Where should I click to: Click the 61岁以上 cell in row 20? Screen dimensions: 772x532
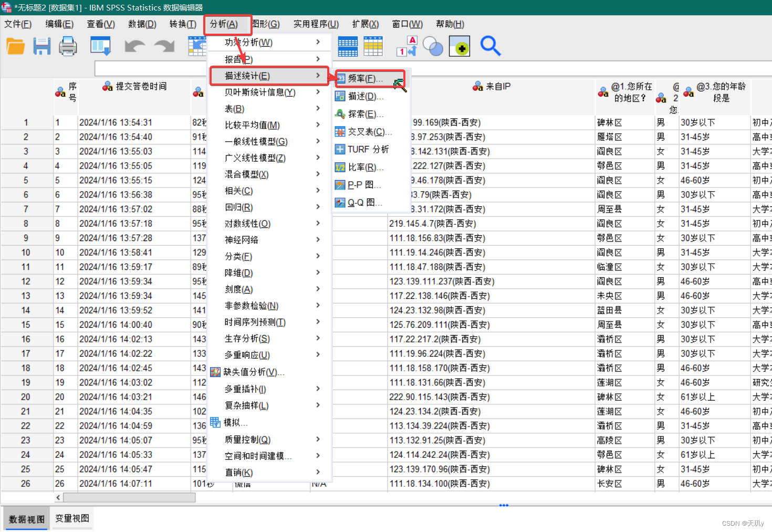point(715,397)
